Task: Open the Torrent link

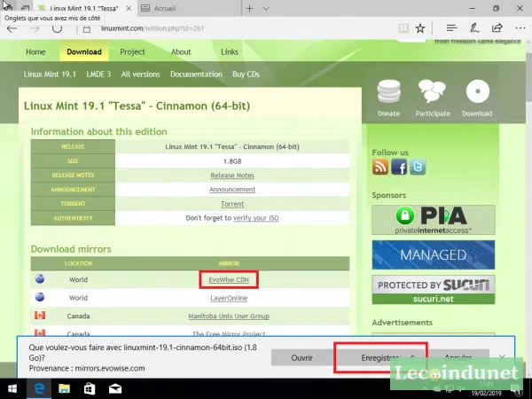Action: point(232,204)
